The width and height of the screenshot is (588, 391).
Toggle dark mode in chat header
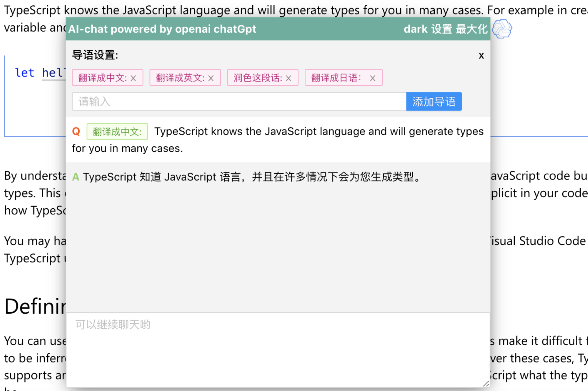pos(416,29)
